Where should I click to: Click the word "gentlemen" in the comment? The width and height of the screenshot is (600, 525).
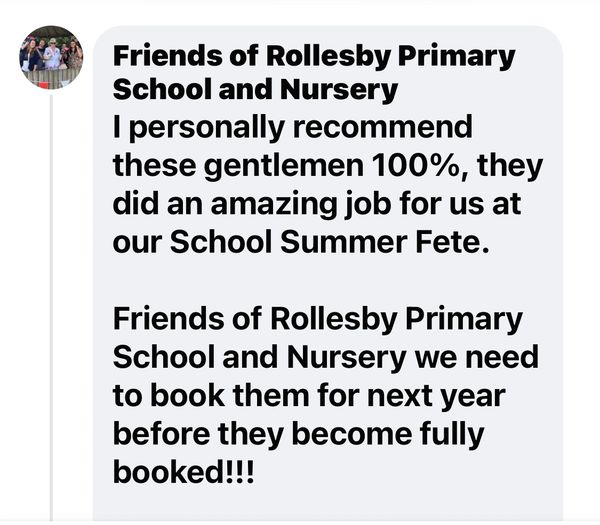284,167
